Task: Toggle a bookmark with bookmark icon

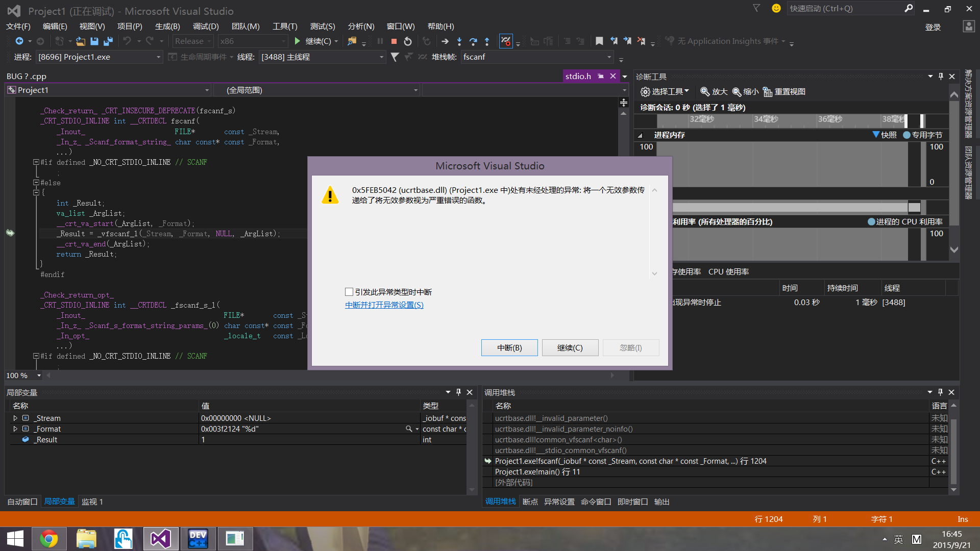Action: (x=600, y=41)
